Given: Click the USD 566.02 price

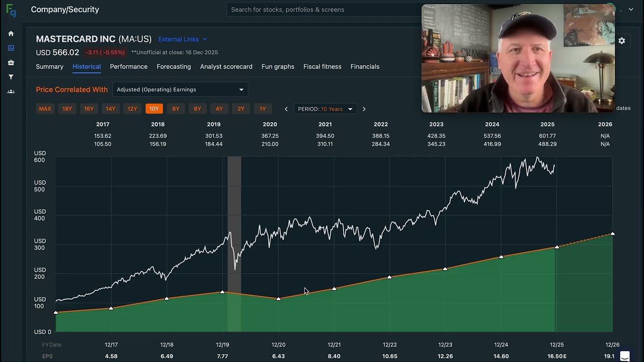Looking at the screenshot, I should pos(57,52).
